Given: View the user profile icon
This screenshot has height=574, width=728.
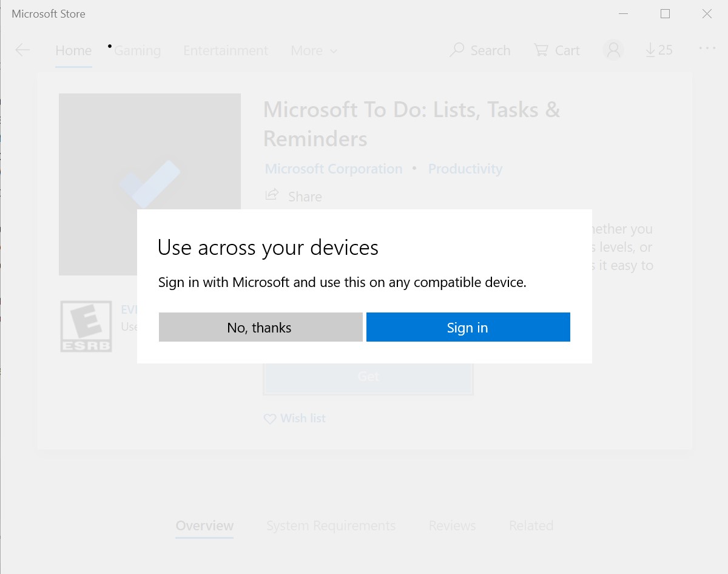Looking at the screenshot, I should (x=613, y=50).
